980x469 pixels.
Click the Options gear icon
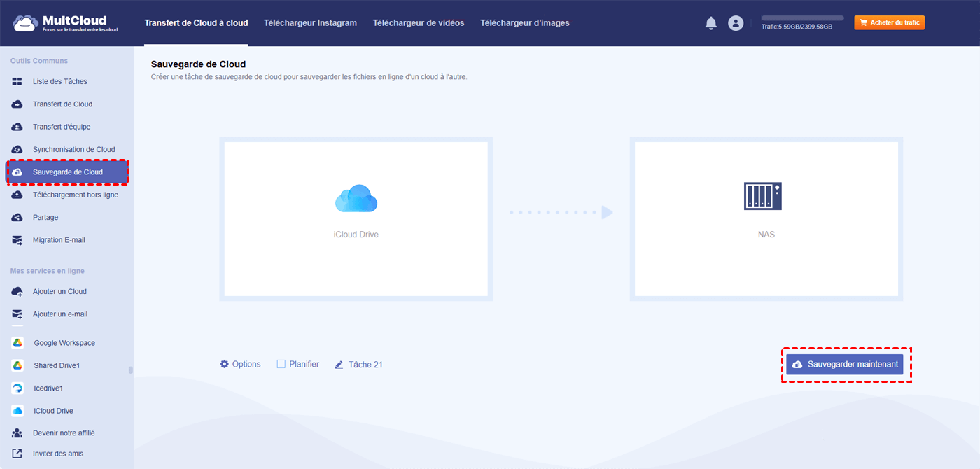[x=225, y=364]
